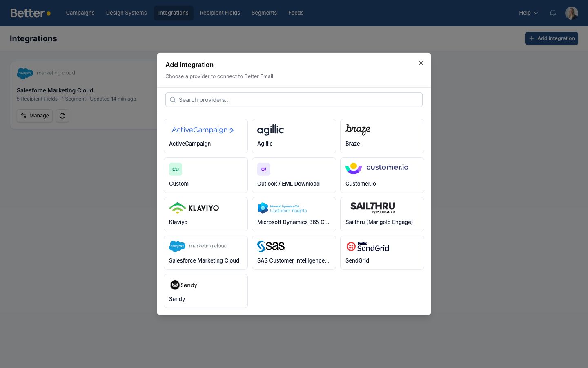Select the Klaviyo provider logo
This screenshot has height=368, width=588.
(194, 208)
